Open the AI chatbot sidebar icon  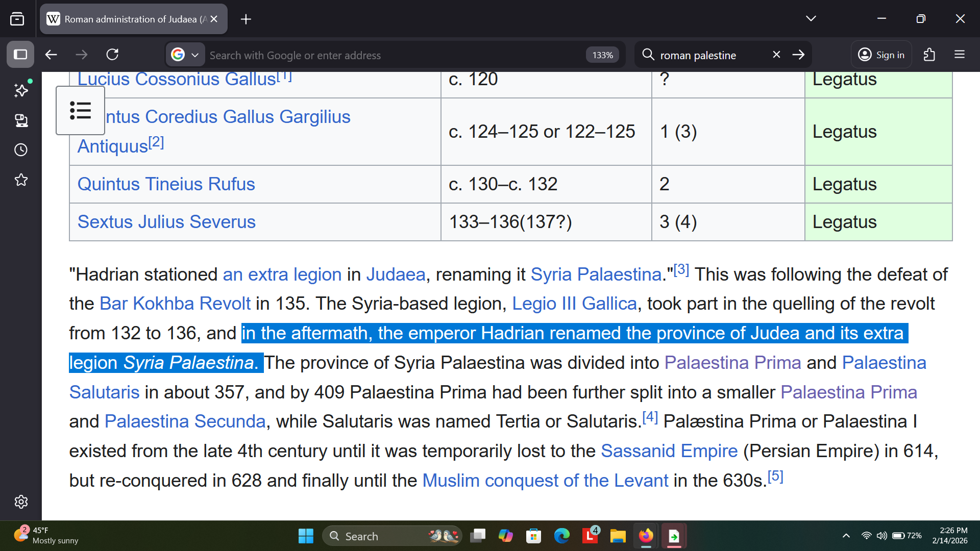tap(21, 90)
